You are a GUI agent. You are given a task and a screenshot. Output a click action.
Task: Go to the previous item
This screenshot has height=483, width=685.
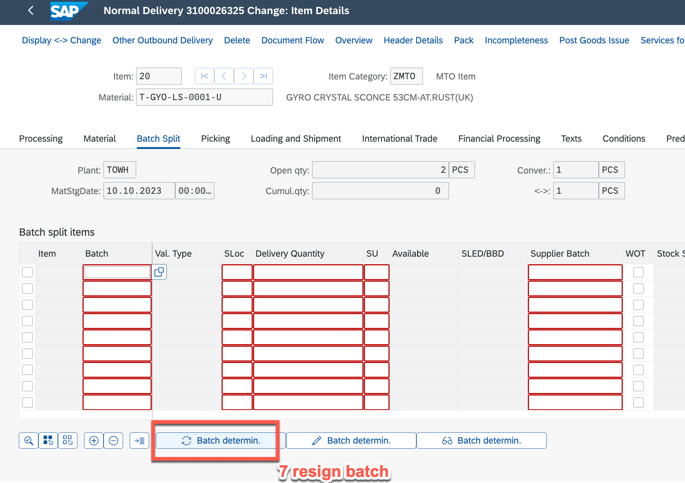tap(224, 76)
